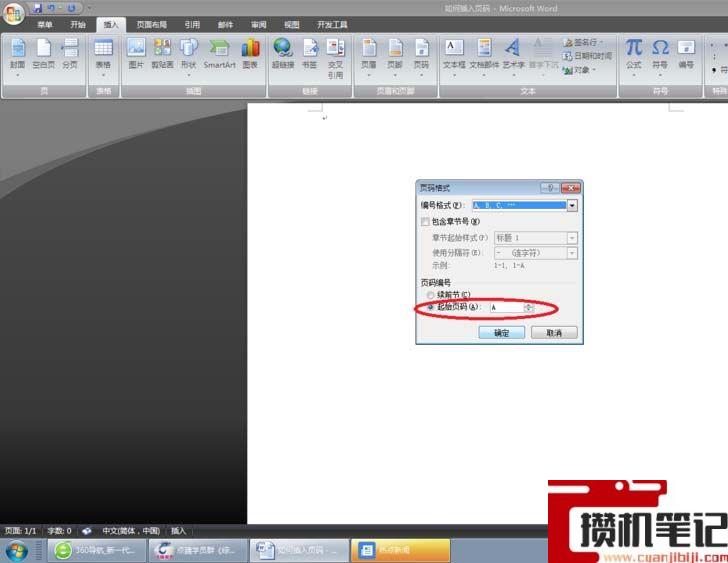Switch to the Page Layout (页面布局) tab
This screenshot has width=728, height=563.
152,25
